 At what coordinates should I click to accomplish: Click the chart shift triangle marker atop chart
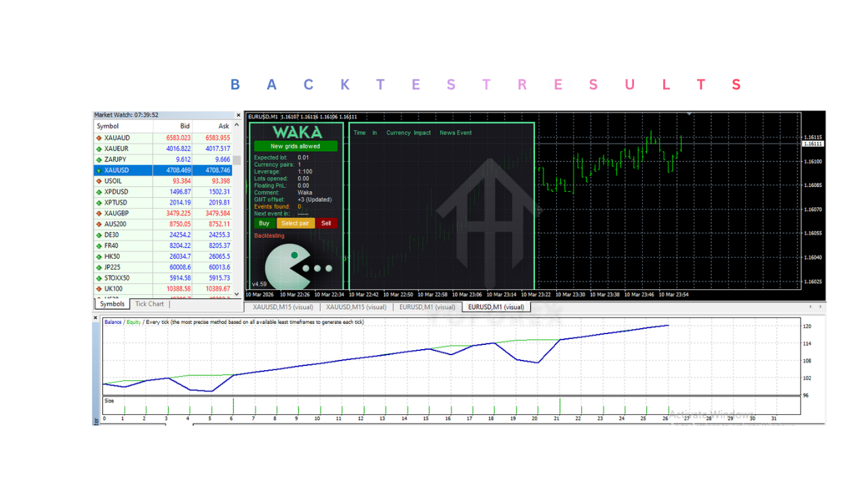click(690, 114)
